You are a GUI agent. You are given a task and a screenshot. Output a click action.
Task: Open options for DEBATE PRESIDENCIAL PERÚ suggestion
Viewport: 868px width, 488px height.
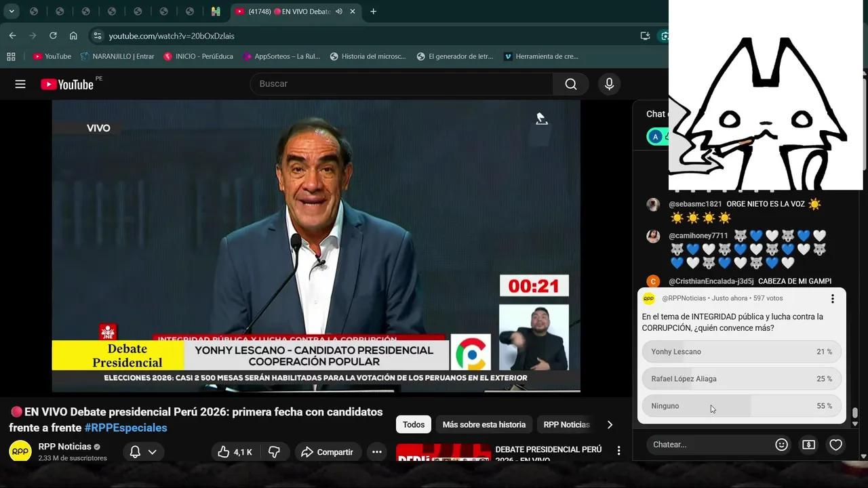[x=618, y=451]
